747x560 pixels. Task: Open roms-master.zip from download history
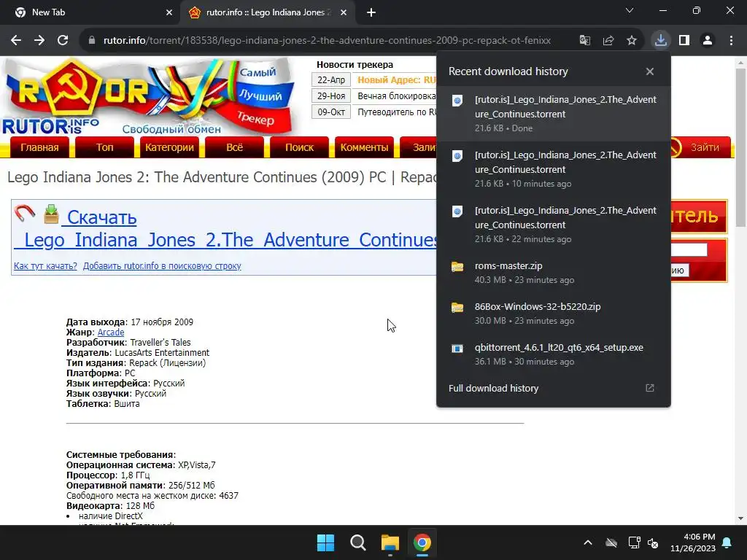pyautogui.click(x=554, y=273)
